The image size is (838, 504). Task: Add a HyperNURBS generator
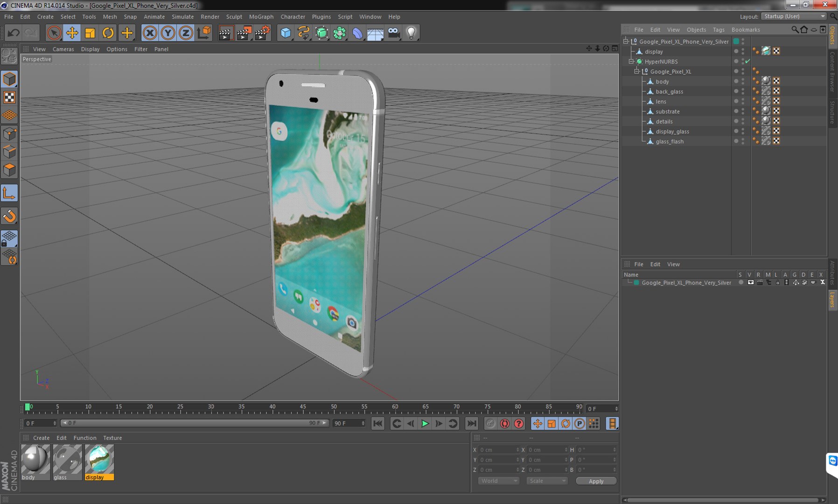[322, 33]
